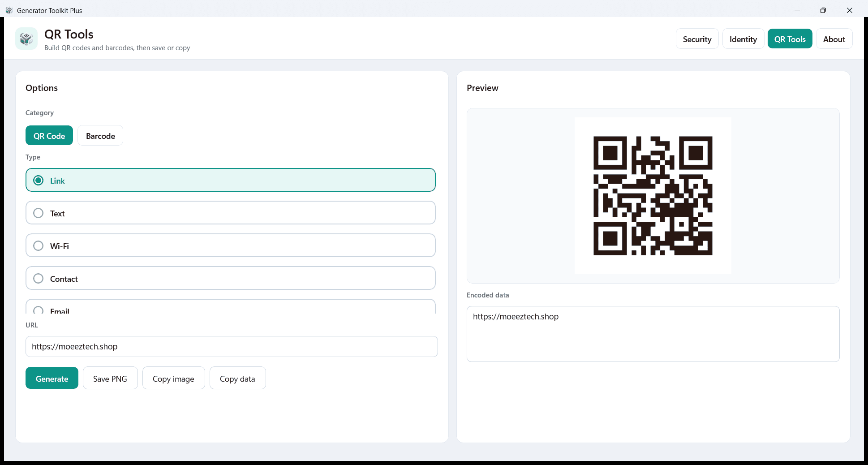Minimize the Generator Toolkit Plus window
This screenshot has width=868, height=465.
[797, 10]
